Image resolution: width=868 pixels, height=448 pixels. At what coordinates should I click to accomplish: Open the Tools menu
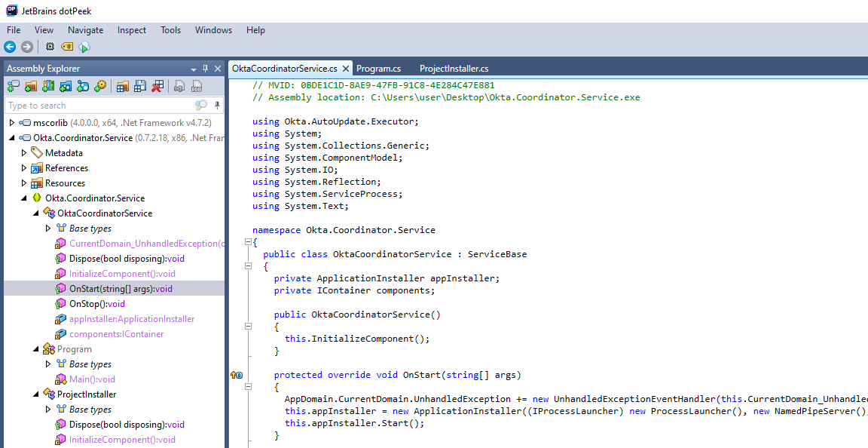170,30
